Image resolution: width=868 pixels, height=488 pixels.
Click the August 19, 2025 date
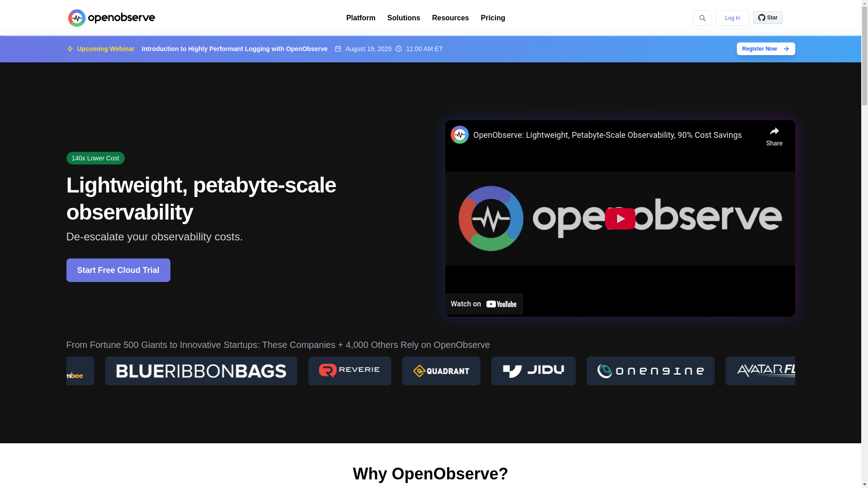click(x=368, y=49)
